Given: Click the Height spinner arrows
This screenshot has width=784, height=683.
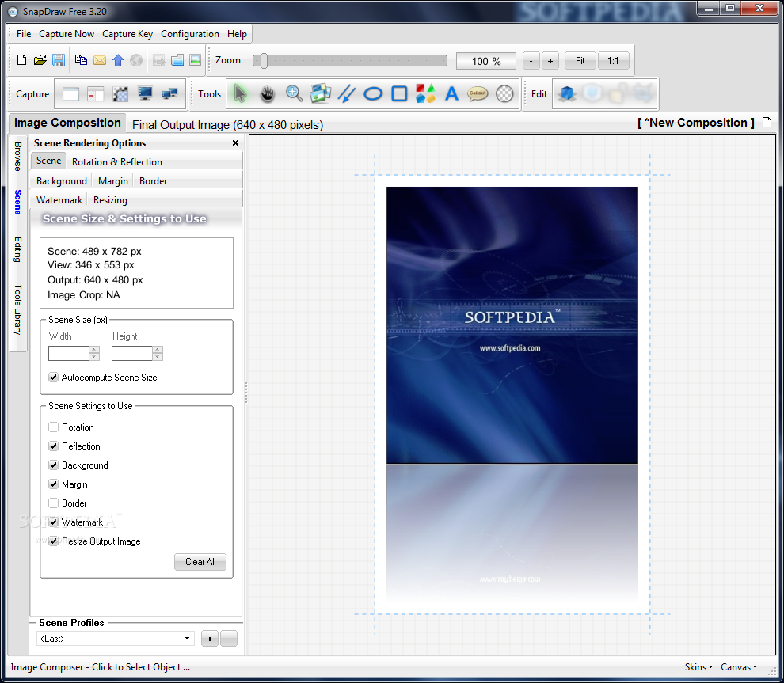Looking at the screenshot, I should point(158,353).
